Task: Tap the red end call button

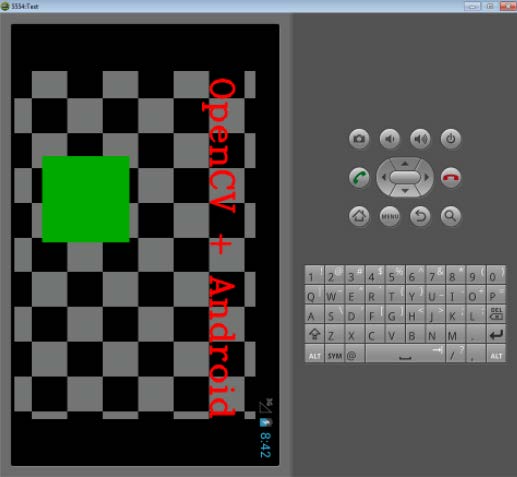Action: pyautogui.click(x=451, y=177)
